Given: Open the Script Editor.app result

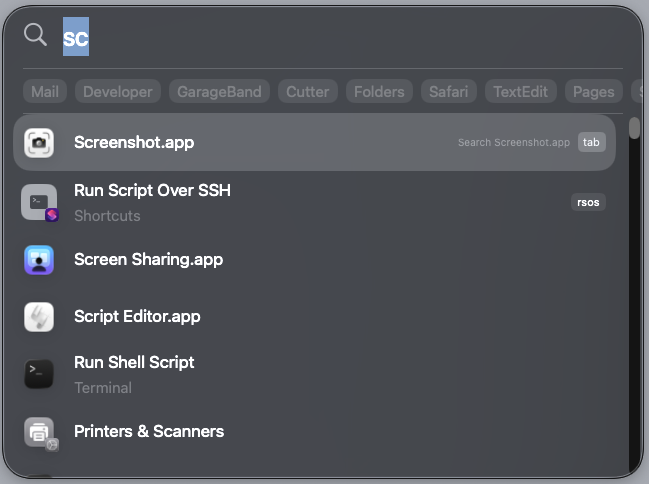Looking at the screenshot, I should click(315, 317).
